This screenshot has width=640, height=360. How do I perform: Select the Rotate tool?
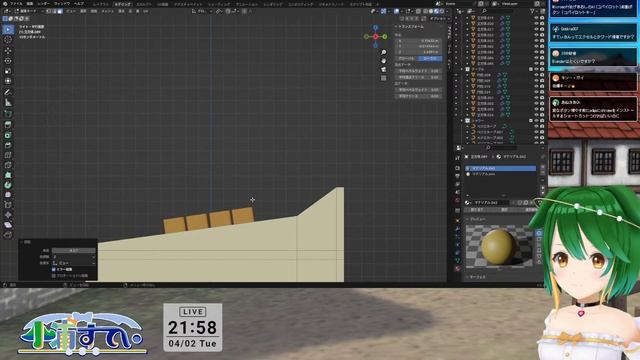pos(8,61)
